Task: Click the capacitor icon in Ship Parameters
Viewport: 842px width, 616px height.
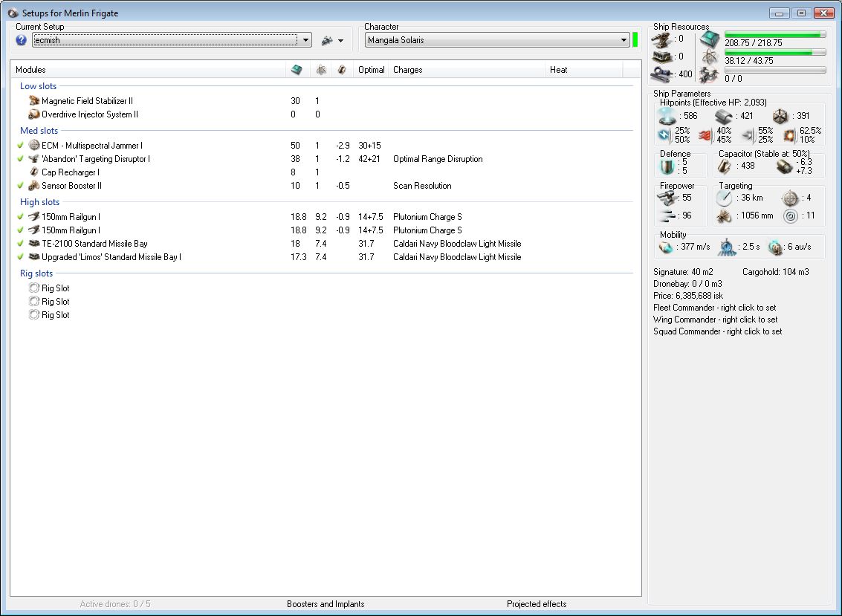Action: [x=725, y=166]
